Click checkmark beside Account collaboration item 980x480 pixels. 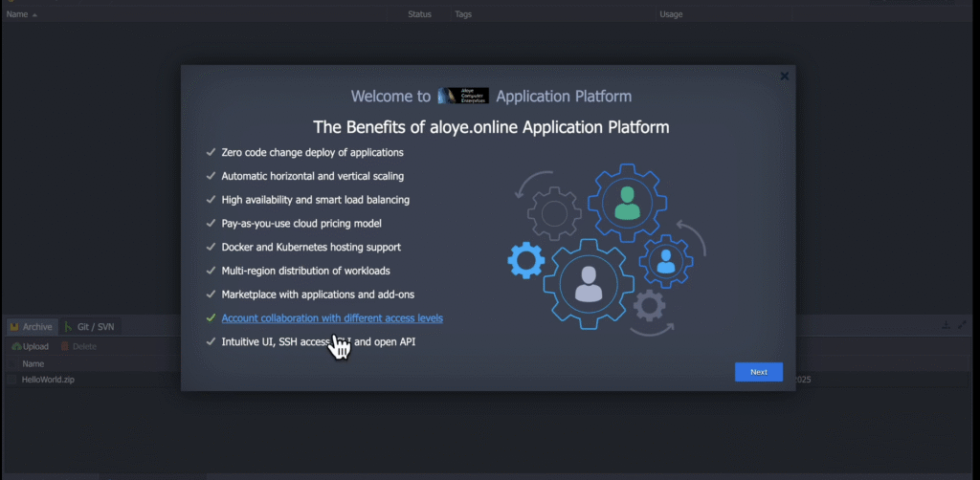[x=211, y=318]
